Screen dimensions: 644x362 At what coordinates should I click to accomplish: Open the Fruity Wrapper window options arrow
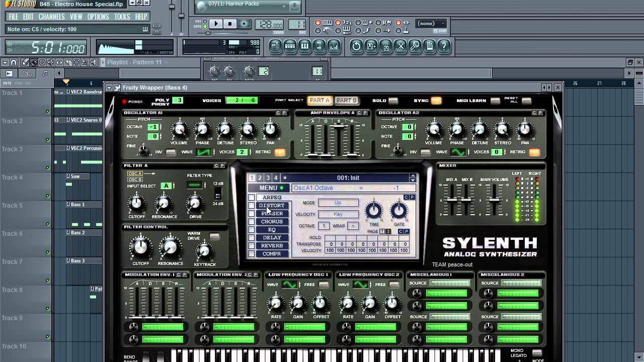pyautogui.click(x=110, y=87)
